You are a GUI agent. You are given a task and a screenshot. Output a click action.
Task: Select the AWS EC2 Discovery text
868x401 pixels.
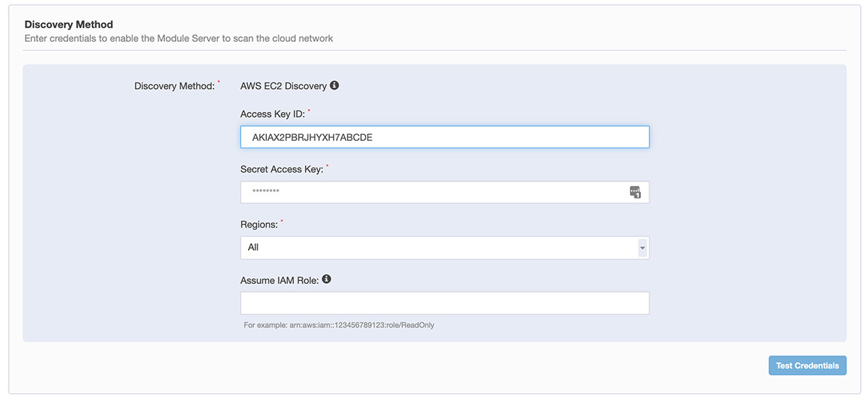tap(284, 86)
